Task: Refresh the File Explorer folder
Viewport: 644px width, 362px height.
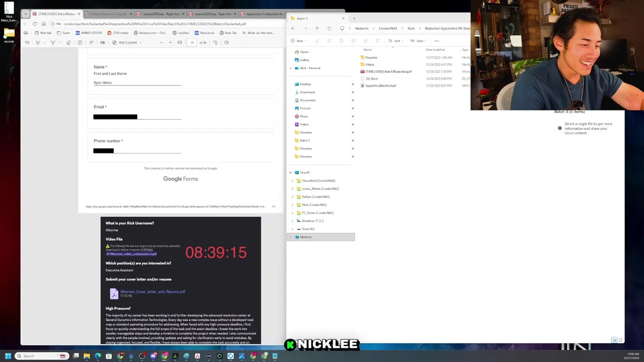Action: pyautogui.click(x=329, y=28)
